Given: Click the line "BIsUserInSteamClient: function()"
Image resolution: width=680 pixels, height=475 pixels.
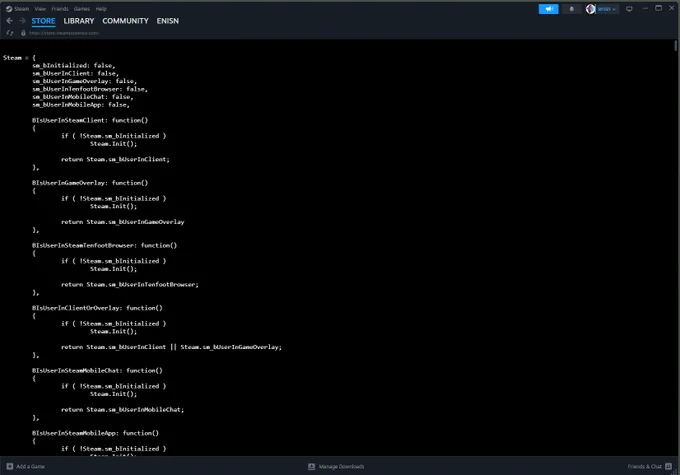Looking at the screenshot, I should 90,120.
